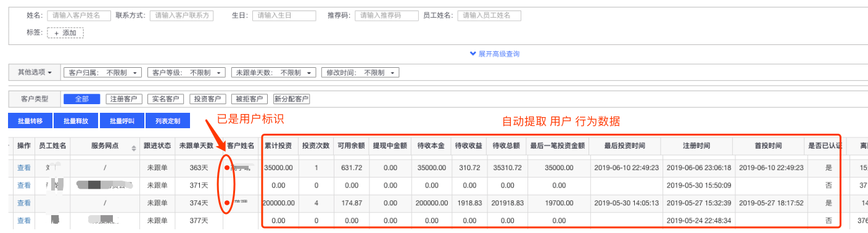Open the 其他选项 dropdown

click(x=35, y=72)
